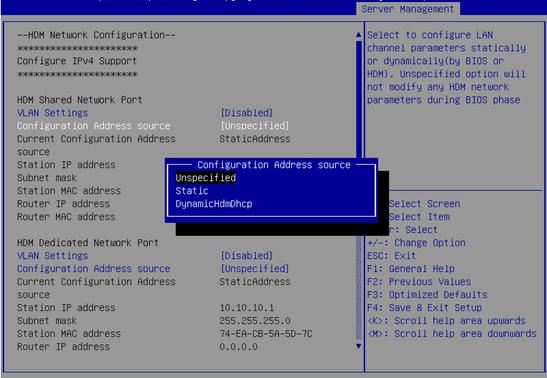Click Shared Port Station IP address label
The image size is (547, 378).
pos(66,165)
